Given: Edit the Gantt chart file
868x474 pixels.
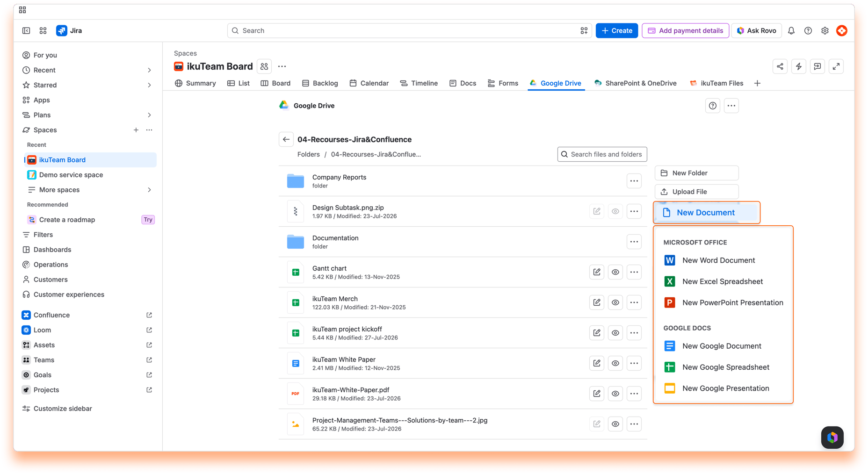Looking at the screenshot, I should (597, 272).
